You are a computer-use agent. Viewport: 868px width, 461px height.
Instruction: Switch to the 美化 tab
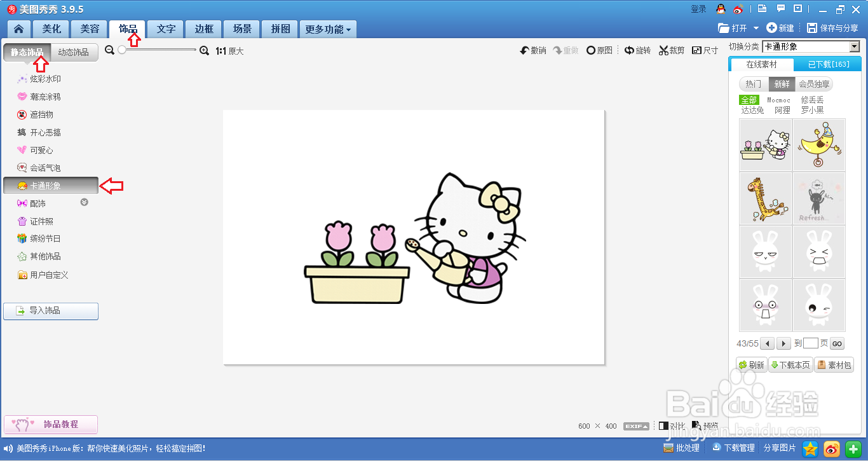(51, 29)
